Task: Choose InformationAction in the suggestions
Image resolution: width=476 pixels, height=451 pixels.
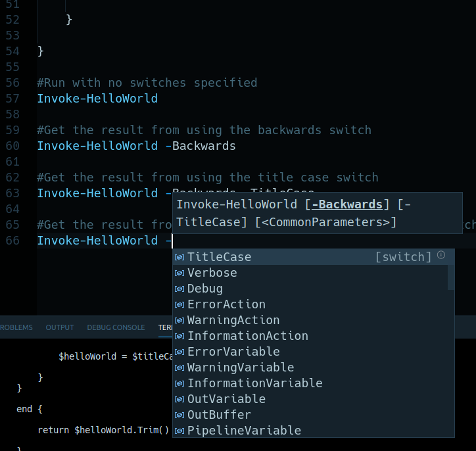Action: 247,336
